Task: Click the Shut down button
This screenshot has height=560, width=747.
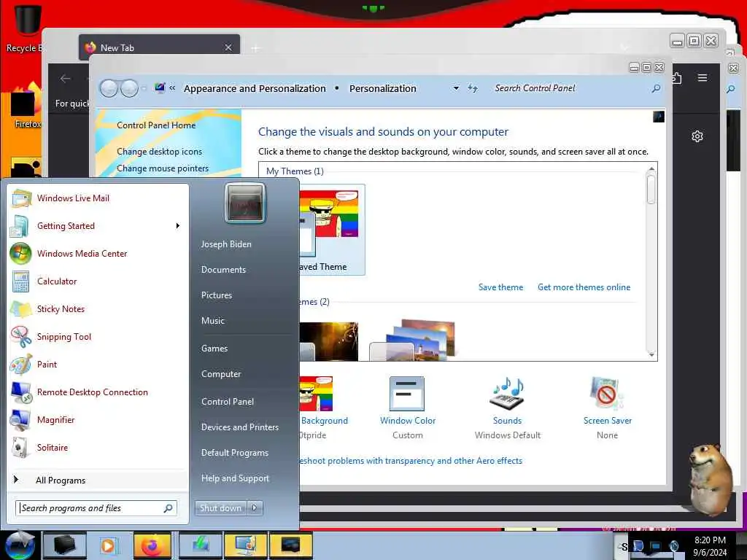Action: coord(220,508)
